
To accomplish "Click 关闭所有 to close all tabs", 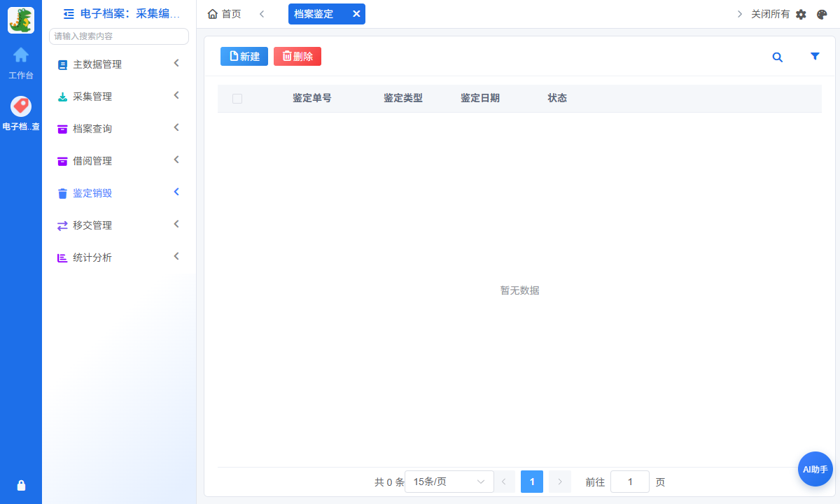I will 770,14.
